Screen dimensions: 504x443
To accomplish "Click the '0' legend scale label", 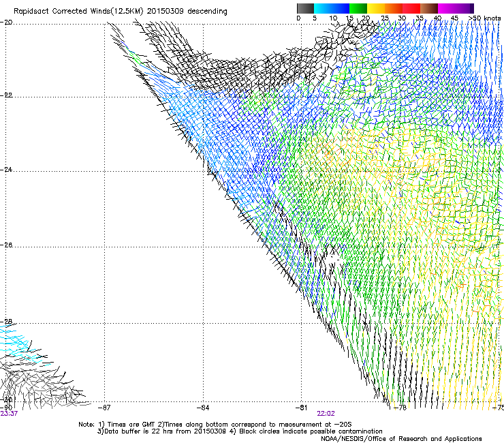I will coord(298,18).
